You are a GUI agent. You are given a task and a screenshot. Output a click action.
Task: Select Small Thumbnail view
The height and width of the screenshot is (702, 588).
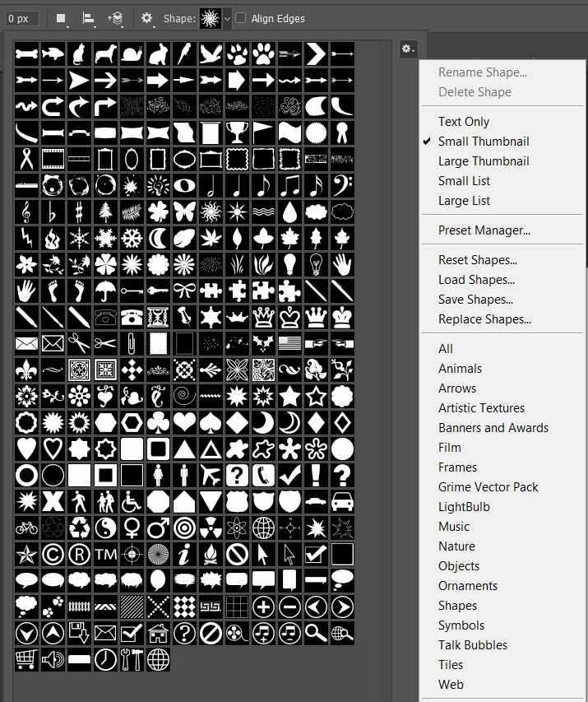484,142
